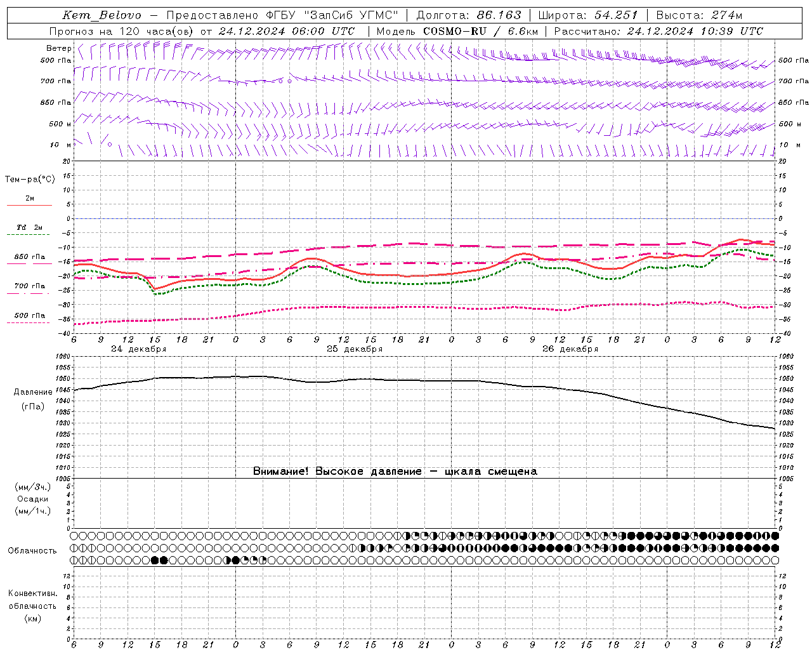812x650 pixels.
Task: Click the (мм/1ч.) precipitation unit label
Action: (x=33, y=511)
